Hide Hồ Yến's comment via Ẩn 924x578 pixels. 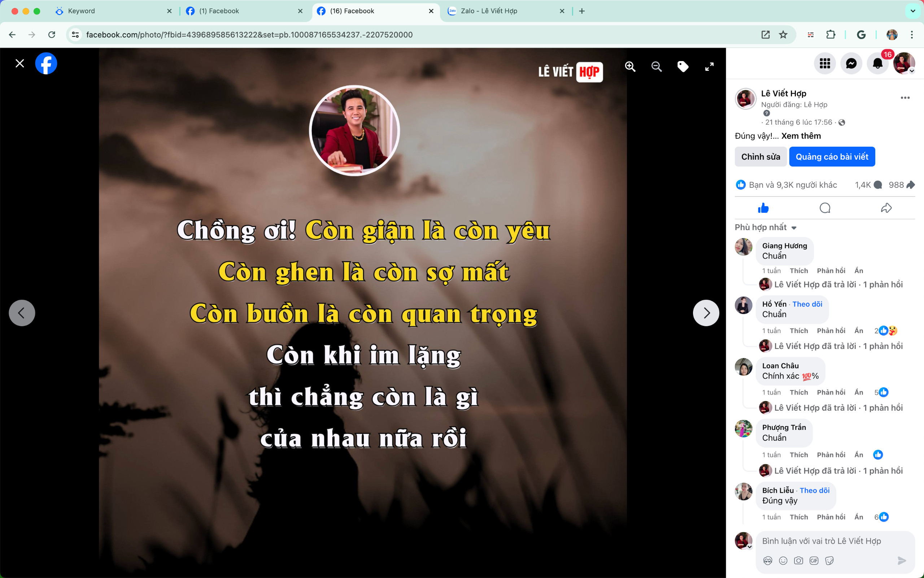(859, 331)
